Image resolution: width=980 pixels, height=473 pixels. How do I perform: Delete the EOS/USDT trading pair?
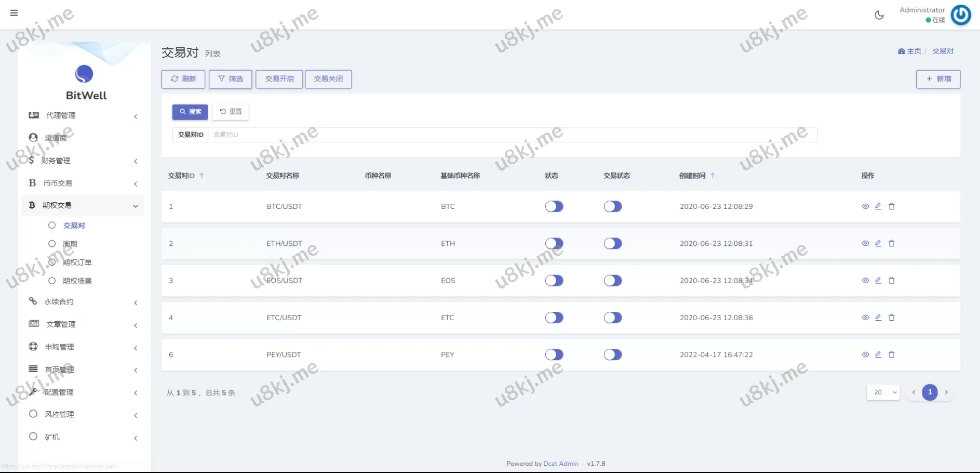[892, 281]
